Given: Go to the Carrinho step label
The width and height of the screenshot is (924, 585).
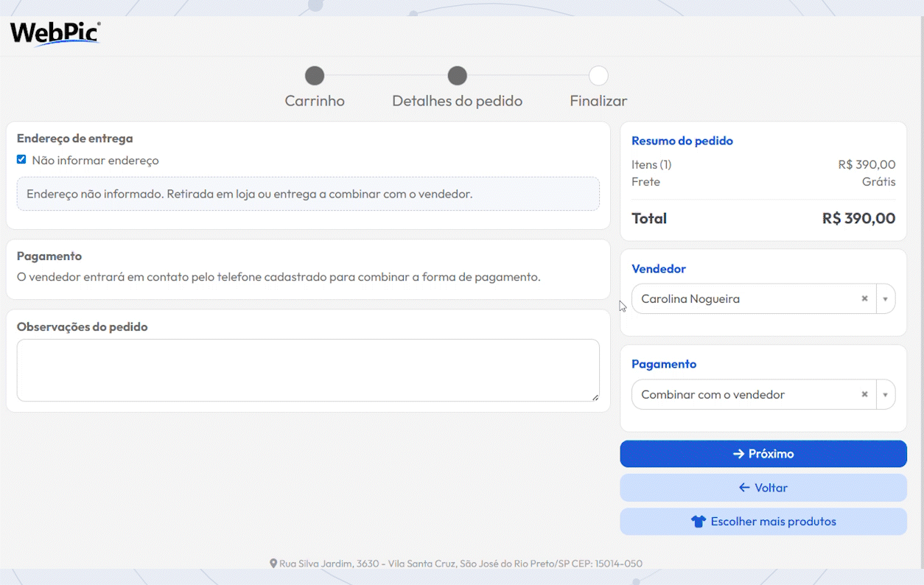Looking at the screenshot, I should (315, 101).
